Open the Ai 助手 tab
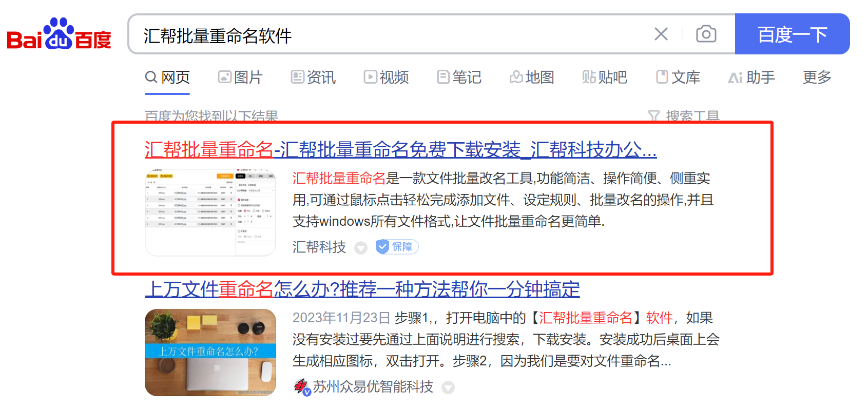This screenshot has height=409, width=868. (751, 77)
